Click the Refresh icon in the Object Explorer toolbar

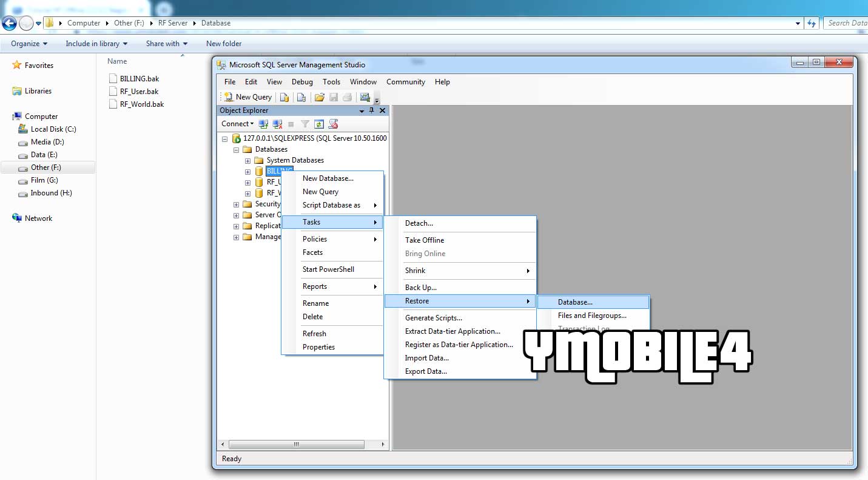pos(319,124)
